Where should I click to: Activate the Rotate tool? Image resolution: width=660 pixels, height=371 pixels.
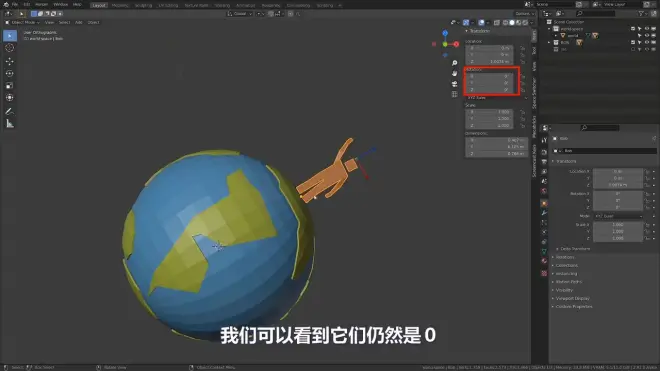point(10,74)
